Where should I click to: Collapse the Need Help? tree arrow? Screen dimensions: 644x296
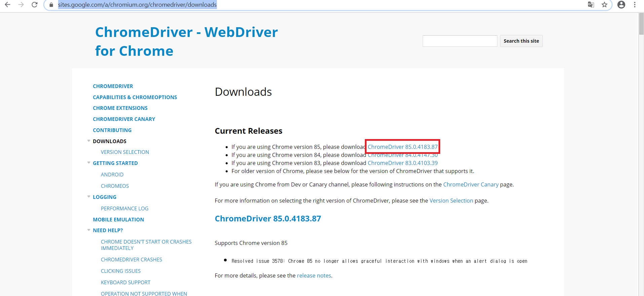pyautogui.click(x=89, y=230)
